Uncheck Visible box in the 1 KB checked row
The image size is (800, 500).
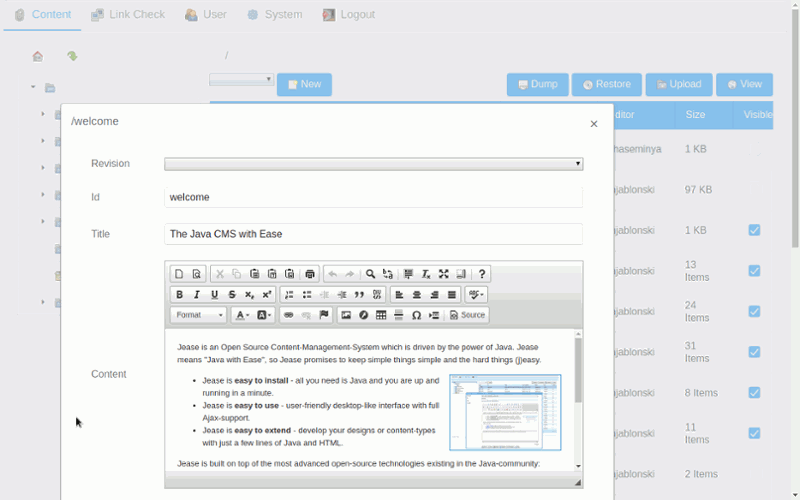754,230
